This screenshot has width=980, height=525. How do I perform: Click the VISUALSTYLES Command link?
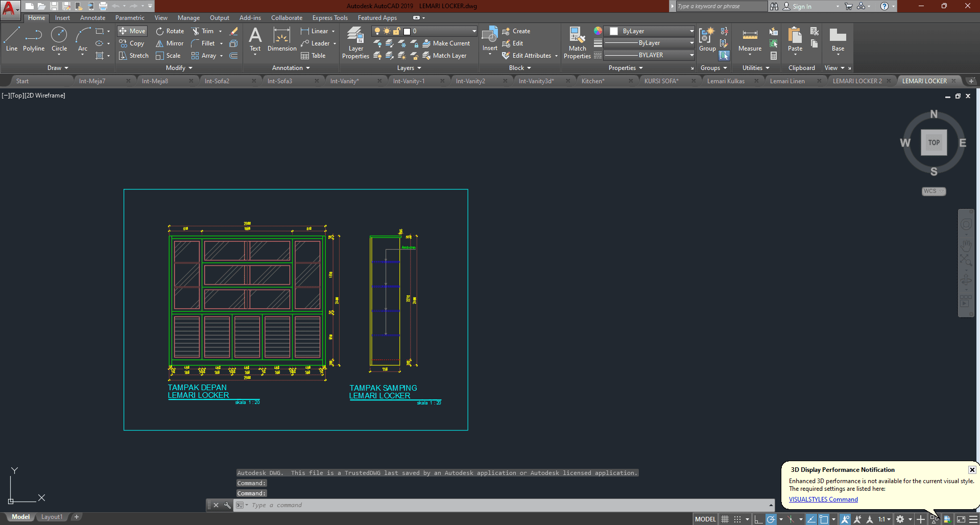(x=823, y=499)
